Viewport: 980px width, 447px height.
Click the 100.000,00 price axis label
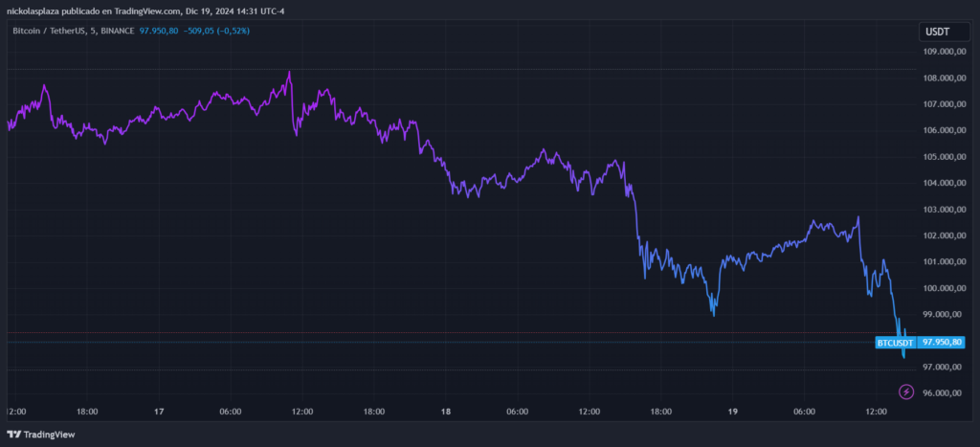(x=943, y=288)
